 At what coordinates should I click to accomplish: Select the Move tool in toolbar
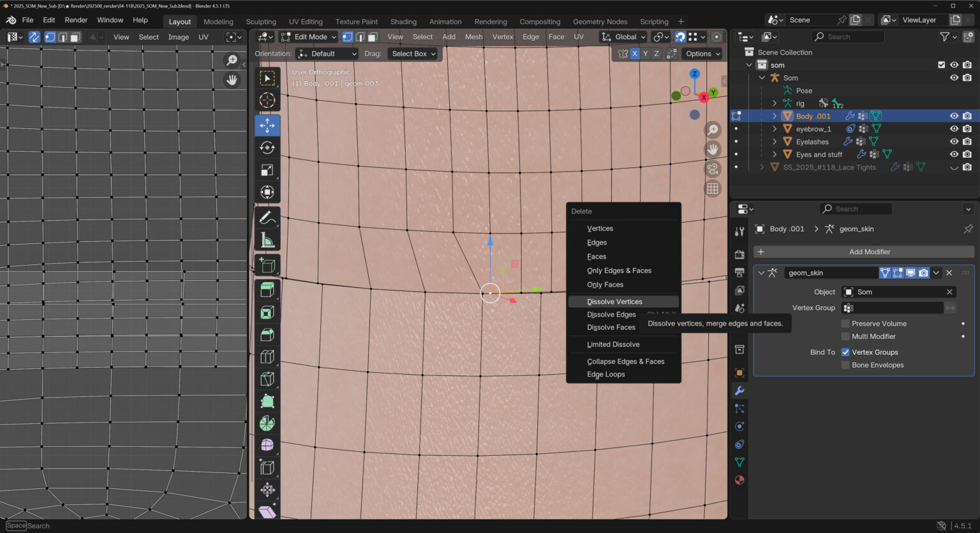click(267, 125)
